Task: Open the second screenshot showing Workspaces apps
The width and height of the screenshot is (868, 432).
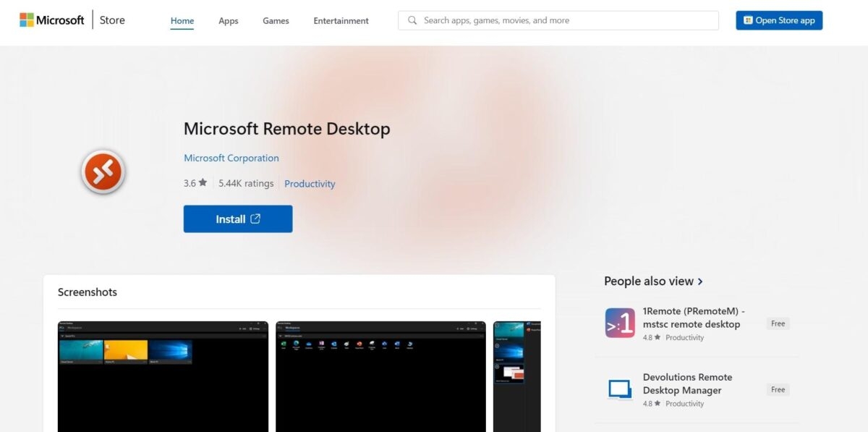Action: [381, 376]
